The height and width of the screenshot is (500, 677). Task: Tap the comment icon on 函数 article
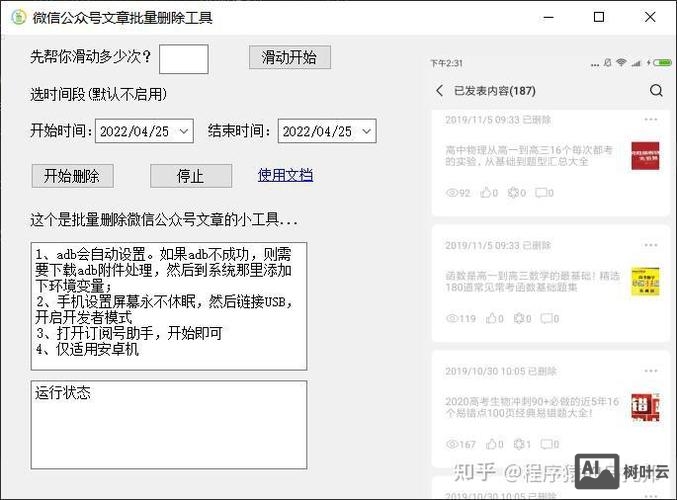547,318
